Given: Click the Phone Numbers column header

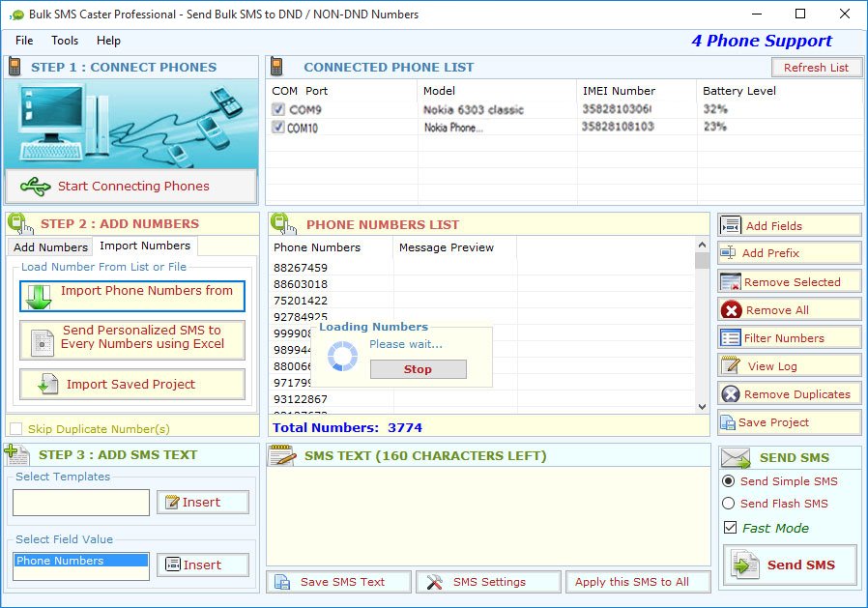Looking at the screenshot, I should (331, 247).
